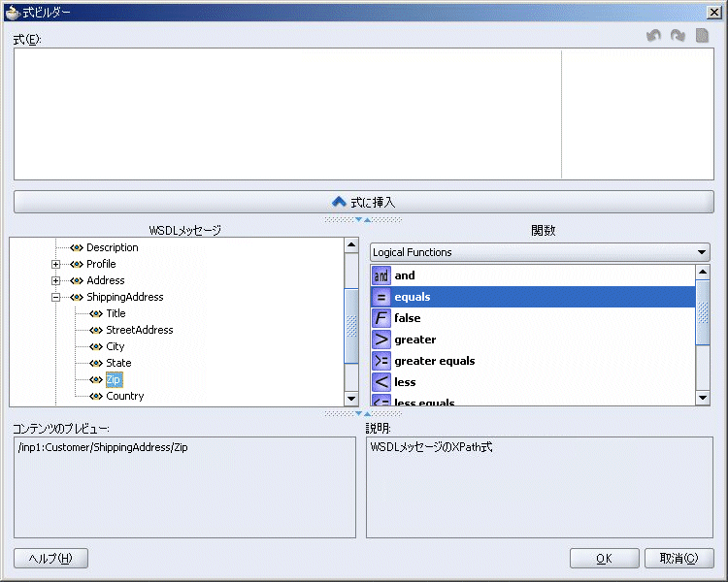Select the City tree item
The width and height of the screenshot is (728, 582).
pos(116,346)
